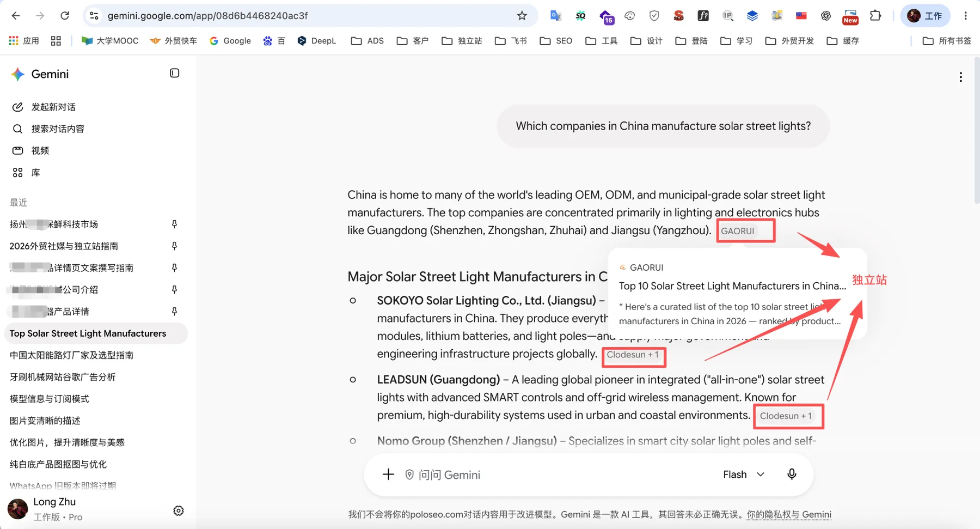
Task: Expand the 独立站 bookmark folder
Action: tap(462, 41)
